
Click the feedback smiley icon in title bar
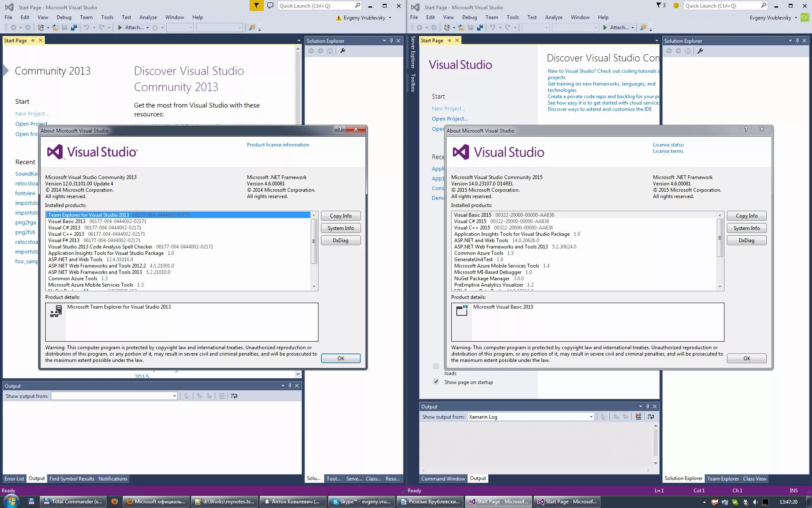(x=676, y=6)
